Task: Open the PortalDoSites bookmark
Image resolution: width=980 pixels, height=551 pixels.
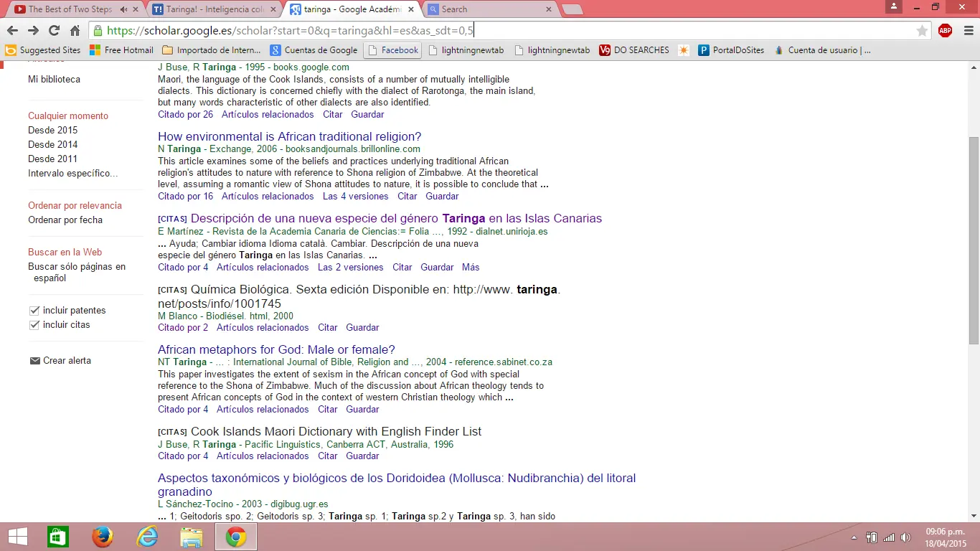Action: pos(732,50)
